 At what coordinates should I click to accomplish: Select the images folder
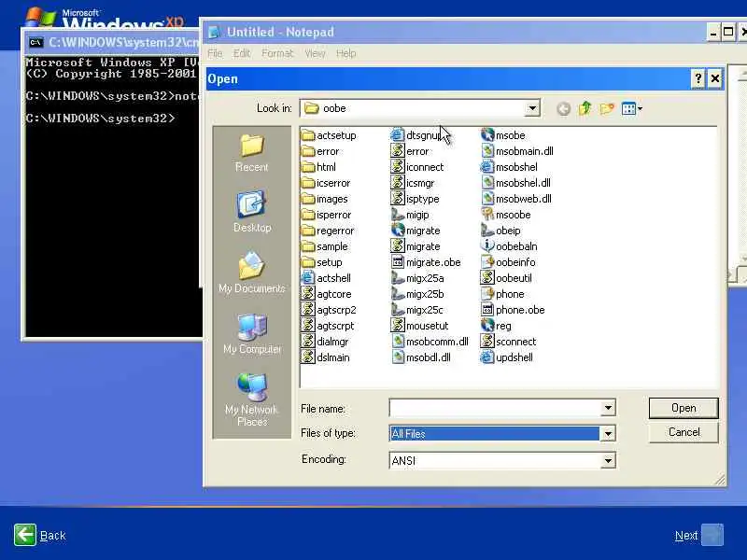(x=325, y=199)
